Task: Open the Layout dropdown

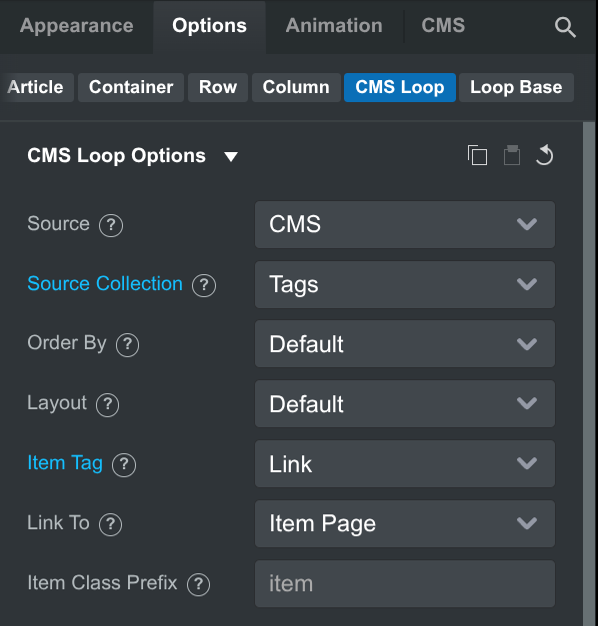Action: tap(405, 404)
